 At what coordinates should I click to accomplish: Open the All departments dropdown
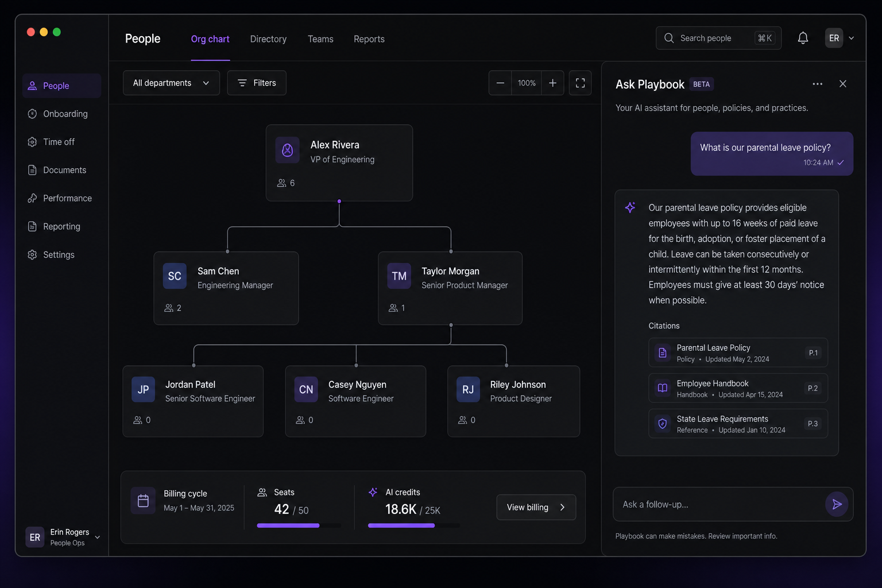[171, 83]
